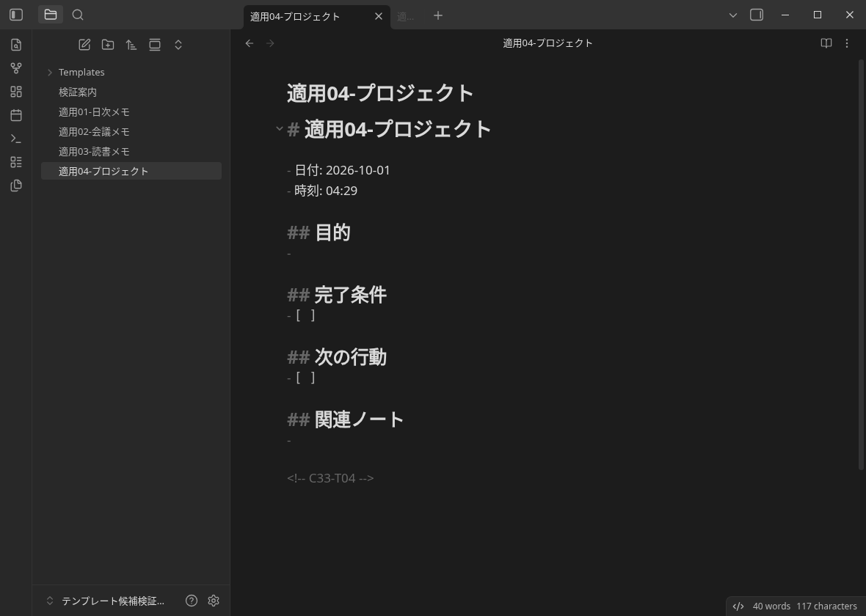Toggle the right sidebar icon
Image resolution: width=866 pixels, height=616 pixels.
coord(757,15)
